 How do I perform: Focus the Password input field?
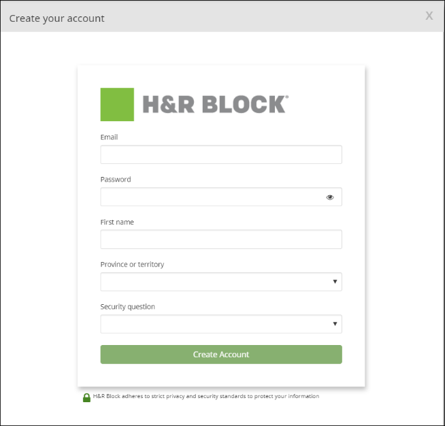[221, 197]
